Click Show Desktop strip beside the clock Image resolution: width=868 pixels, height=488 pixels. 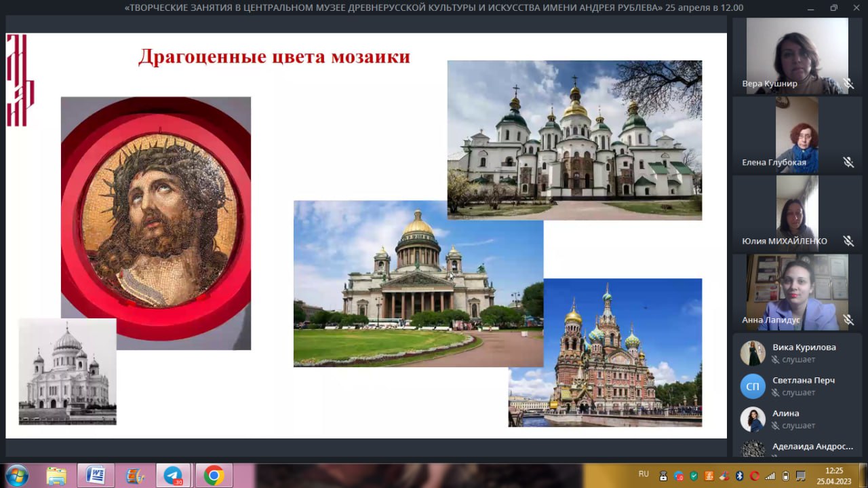863,475
